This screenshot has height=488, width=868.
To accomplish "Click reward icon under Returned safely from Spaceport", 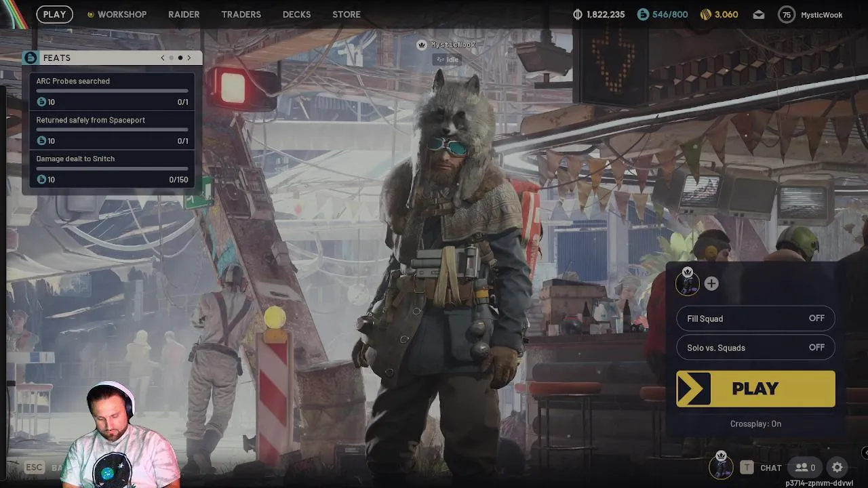I will (41, 140).
